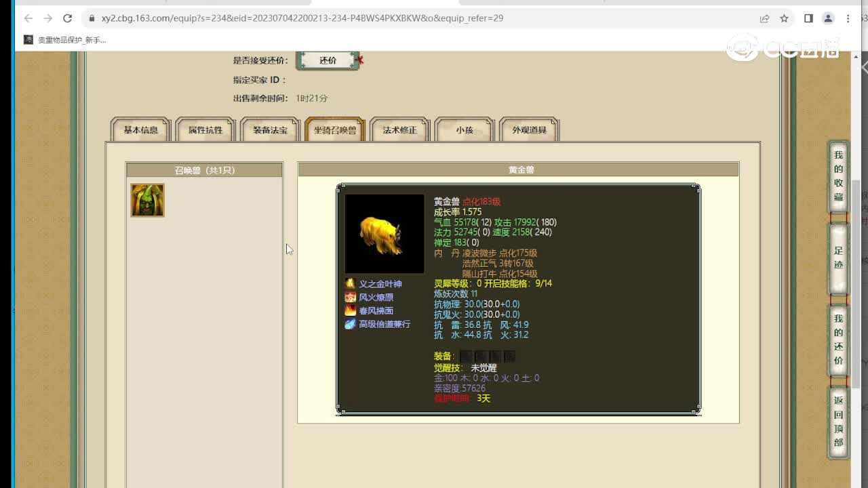The height and width of the screenshot is (488, 868).
Task: Click the 高级倍道兼行 skill name
Action: [384, 324]
